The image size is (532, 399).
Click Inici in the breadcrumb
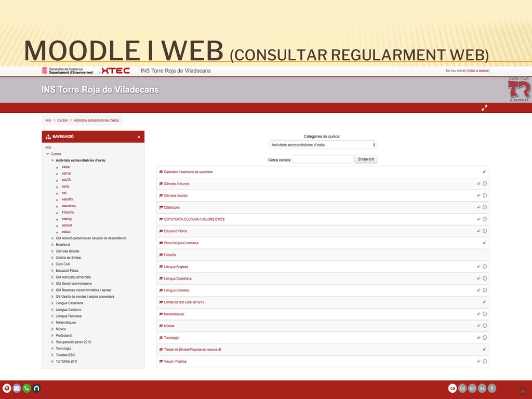[48, 120]
